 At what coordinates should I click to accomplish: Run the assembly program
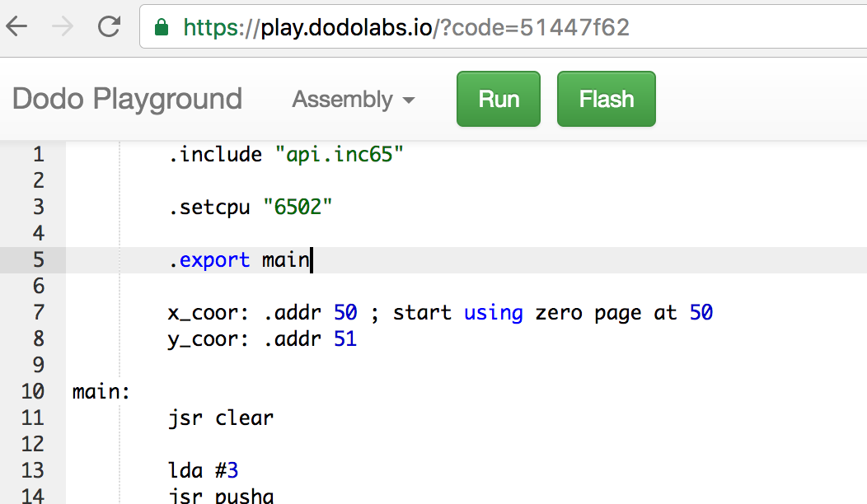(498, 99)
